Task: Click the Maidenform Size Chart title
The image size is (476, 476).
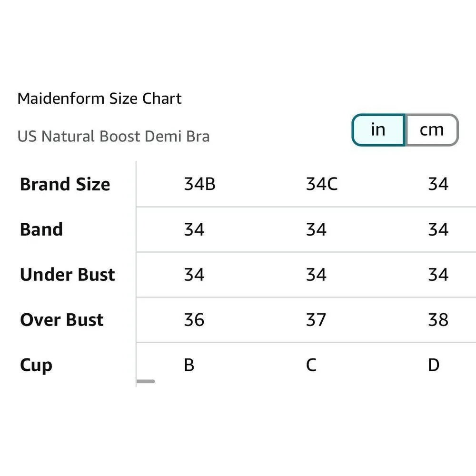Action: (x=99, y=99)
